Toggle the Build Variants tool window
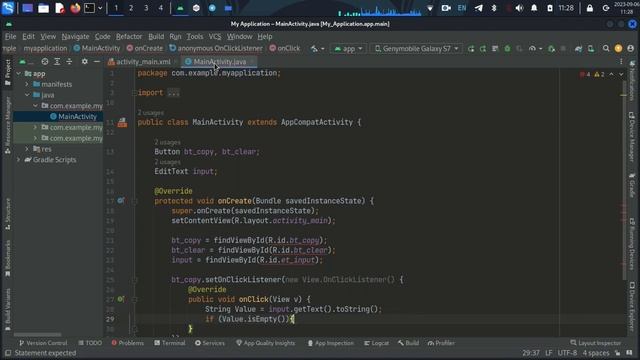This screenshot has height=360, width=640. [x=7, y=309]
